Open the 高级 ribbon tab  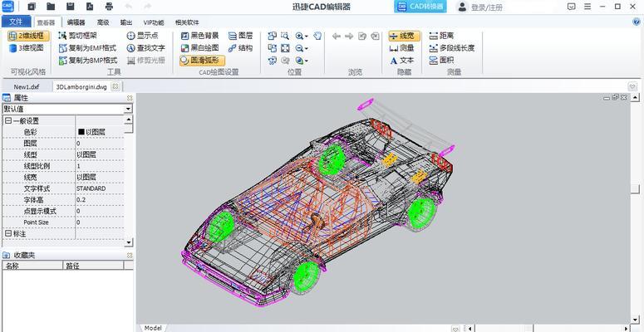[103, 22]
